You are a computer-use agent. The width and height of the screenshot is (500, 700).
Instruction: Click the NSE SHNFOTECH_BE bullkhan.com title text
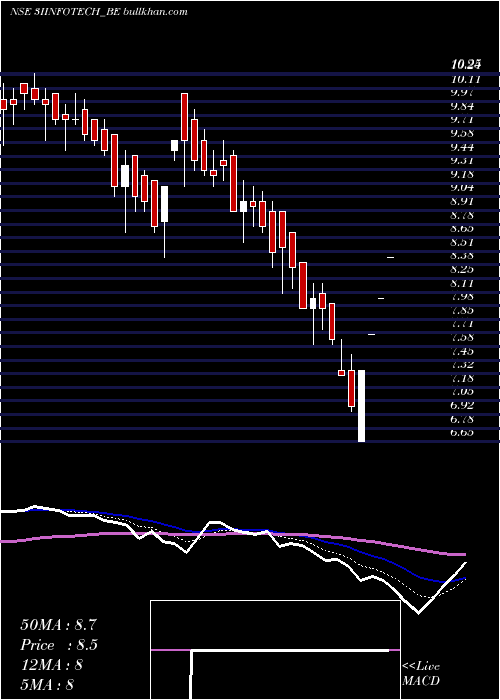click(x=98, y=12)
